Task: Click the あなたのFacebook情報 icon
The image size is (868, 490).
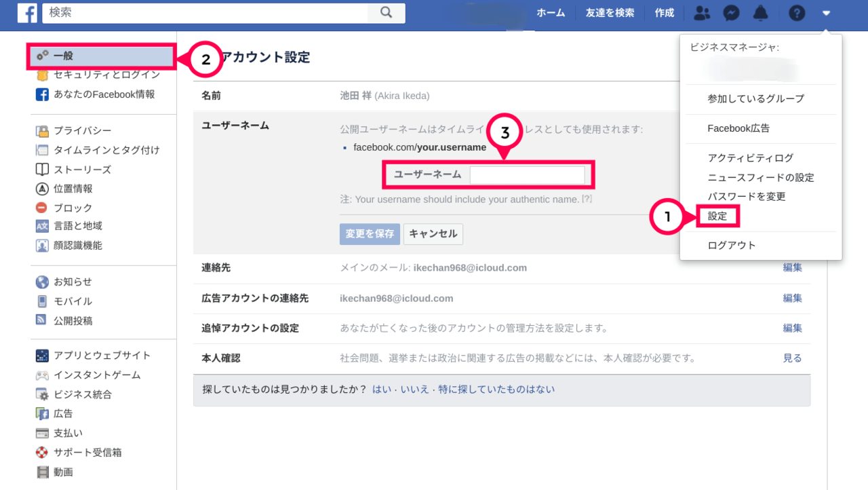Action: tap(42, 94)
